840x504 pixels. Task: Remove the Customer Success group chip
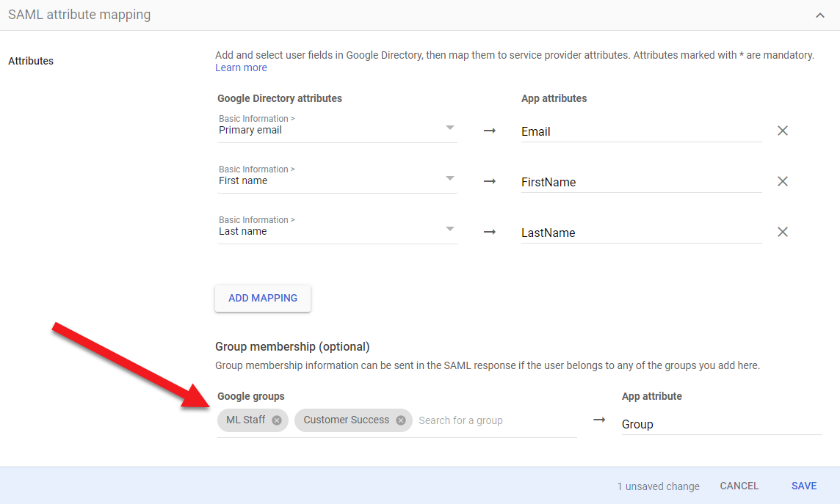pos(401,420)
